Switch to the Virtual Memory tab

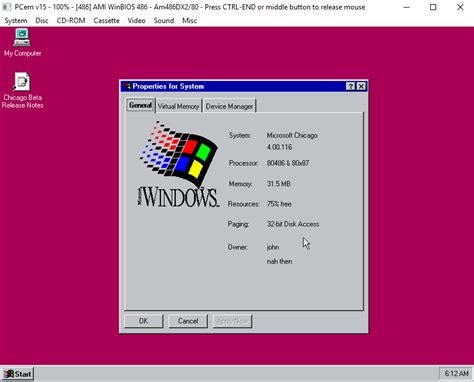[178, 106]
